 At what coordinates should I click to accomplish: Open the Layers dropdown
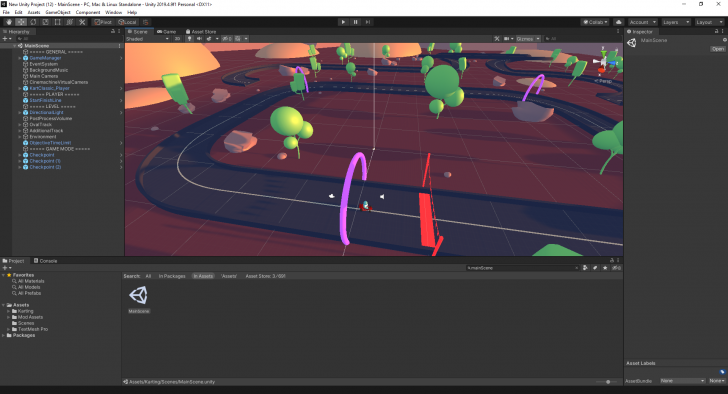(676, 22)
